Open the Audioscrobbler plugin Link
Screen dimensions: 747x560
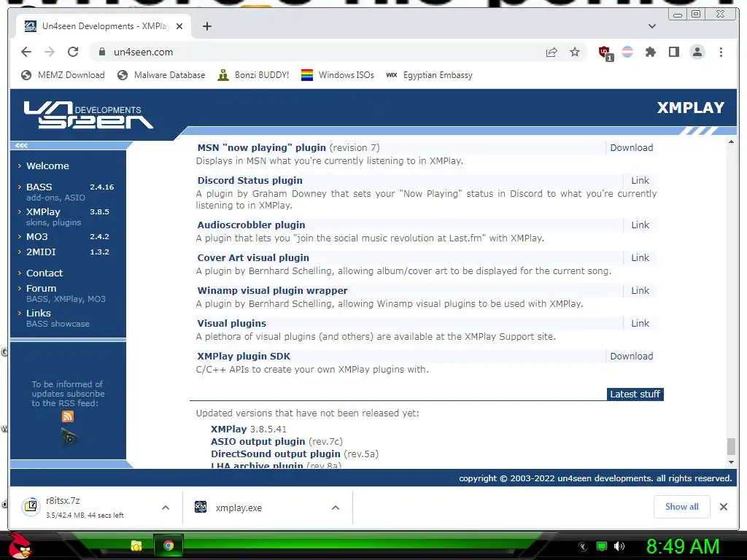tap(640, 225)
